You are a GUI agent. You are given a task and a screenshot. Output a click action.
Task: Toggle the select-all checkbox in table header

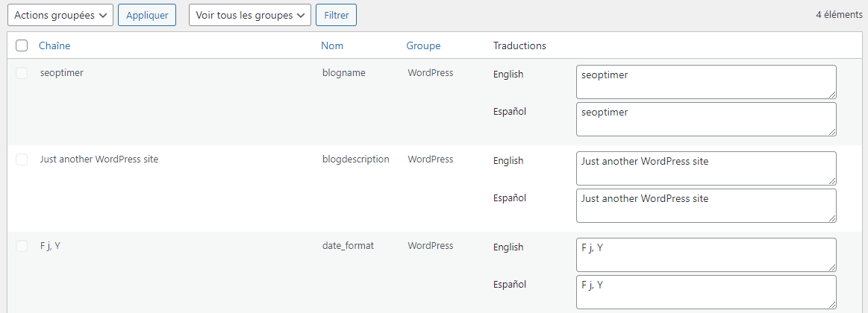pyautogui.click(x=22, y=45)
